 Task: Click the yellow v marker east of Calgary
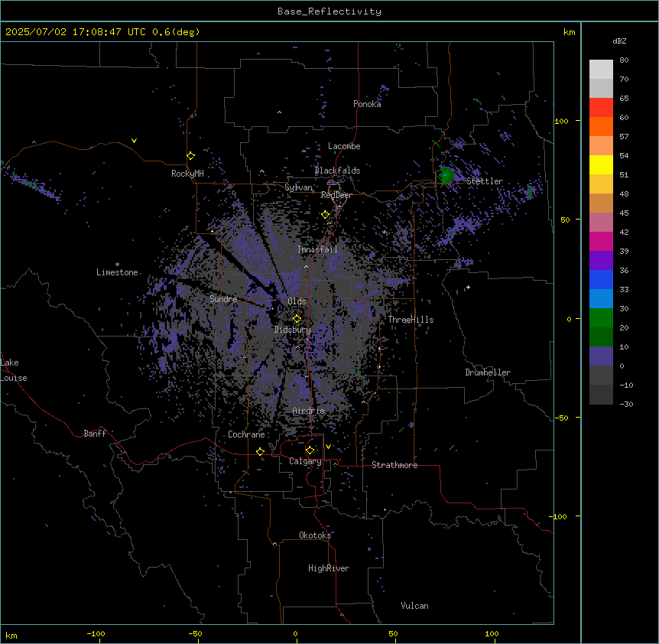tap(328, 447)
